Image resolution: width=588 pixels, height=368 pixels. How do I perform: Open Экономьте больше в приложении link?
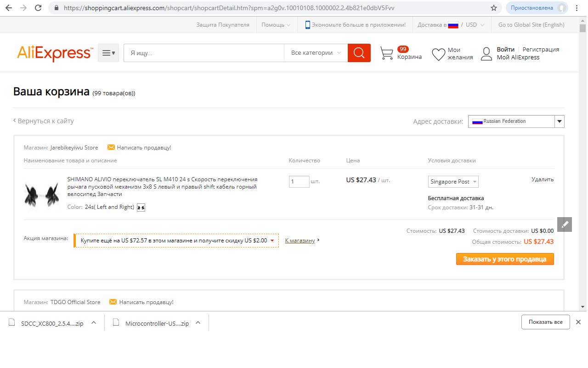(359, 25)
